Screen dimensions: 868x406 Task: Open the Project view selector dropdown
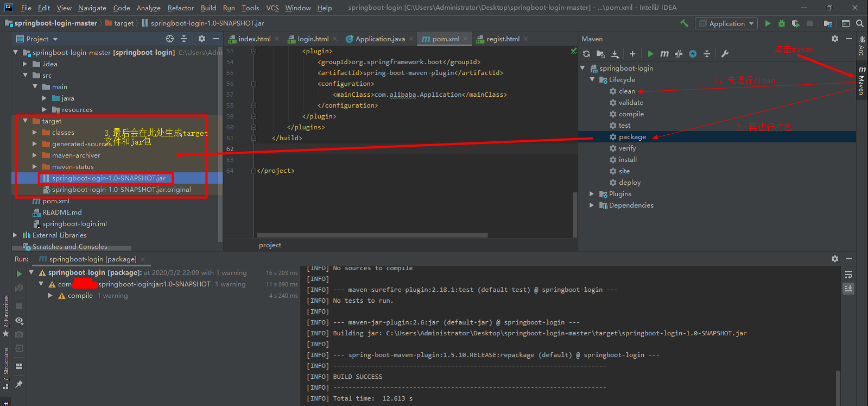(37, 39)
